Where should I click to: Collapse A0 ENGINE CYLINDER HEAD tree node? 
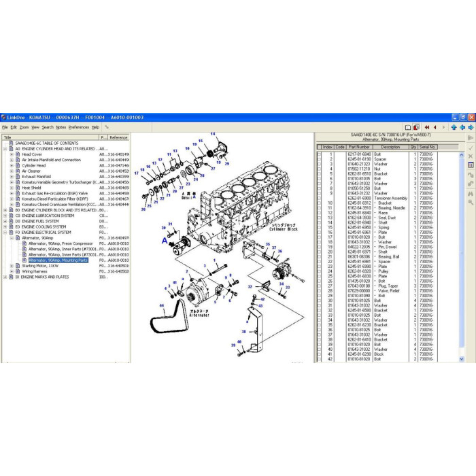click(x=5, y=149)
